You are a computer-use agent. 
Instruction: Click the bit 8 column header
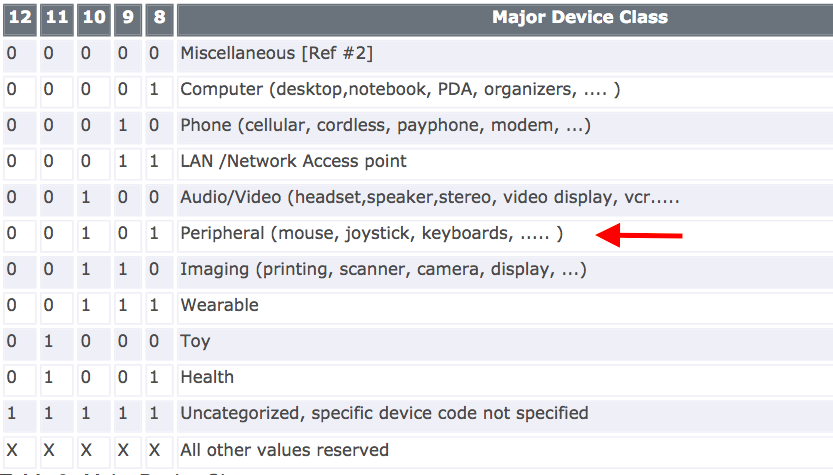pos(159,17)
